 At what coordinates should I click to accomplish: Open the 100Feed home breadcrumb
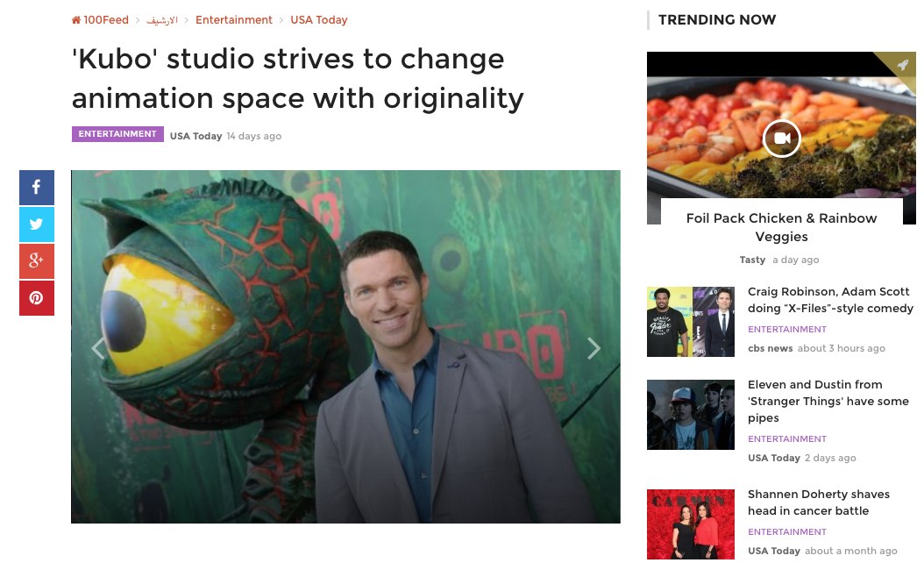[100, 20]
